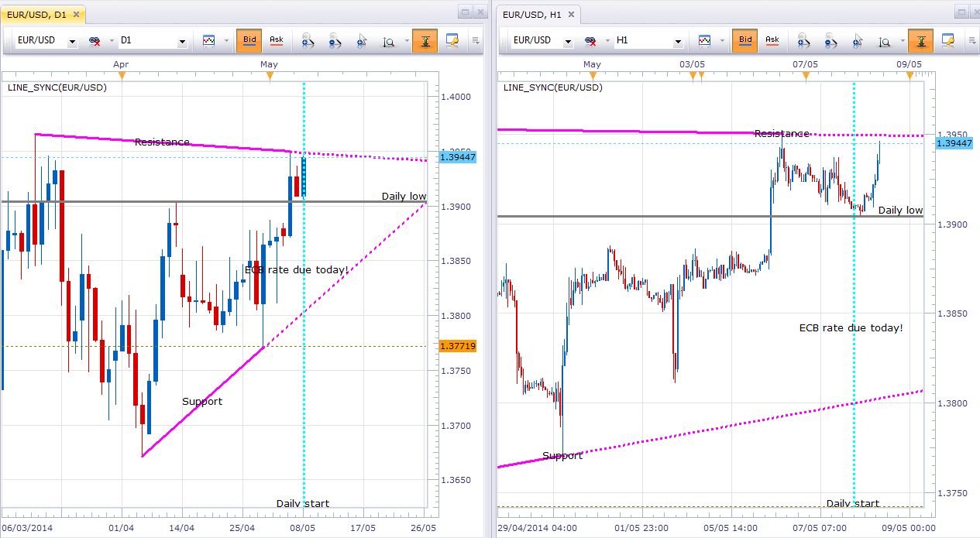Viewport: 980px width, 538px height.
Task: Toggle vertical auto-scale in the H1 toolbar
Action: point(921,41)
